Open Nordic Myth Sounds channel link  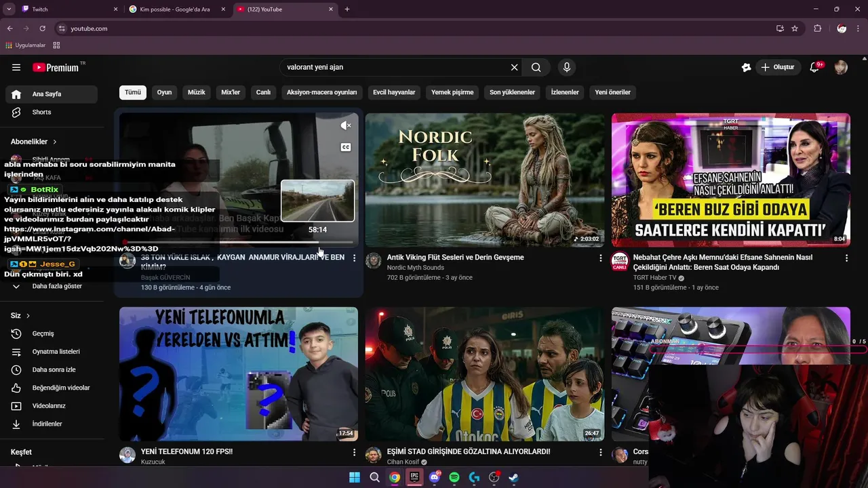click(415, 268)
